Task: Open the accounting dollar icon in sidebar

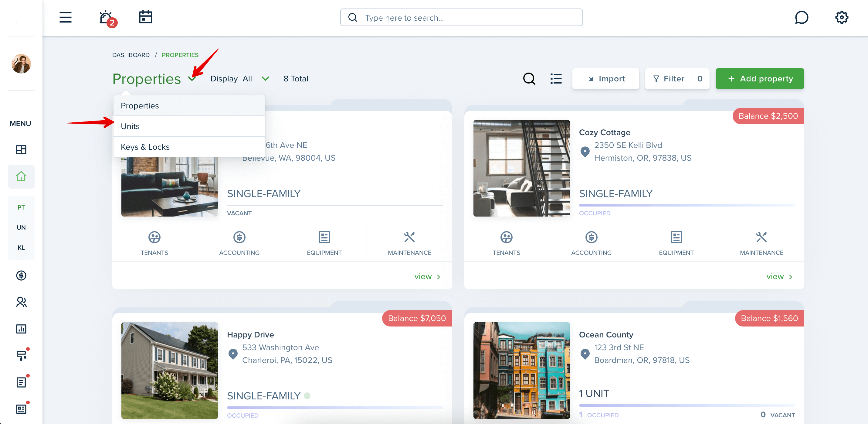Action: coord(21,275)
